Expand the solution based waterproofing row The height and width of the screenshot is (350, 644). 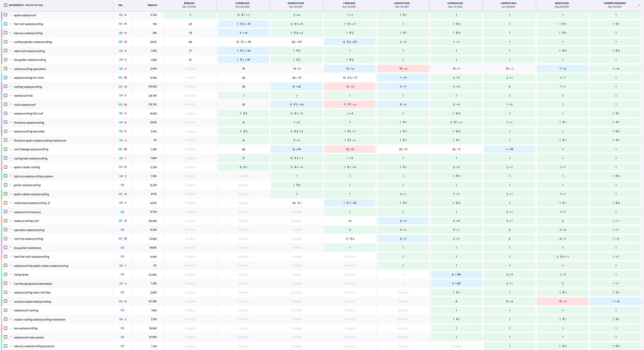tap(11, 301)
